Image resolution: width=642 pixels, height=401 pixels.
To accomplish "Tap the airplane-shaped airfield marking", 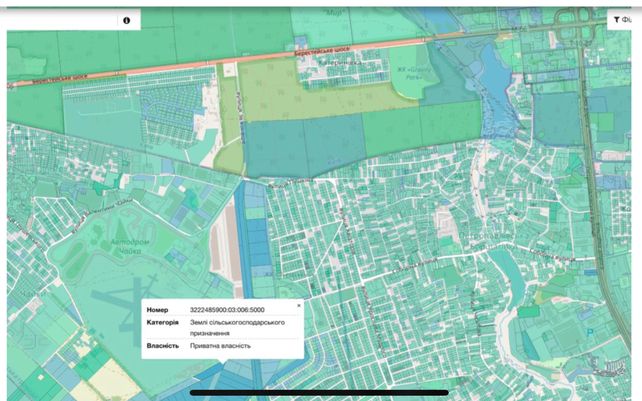I will point(125,303).
